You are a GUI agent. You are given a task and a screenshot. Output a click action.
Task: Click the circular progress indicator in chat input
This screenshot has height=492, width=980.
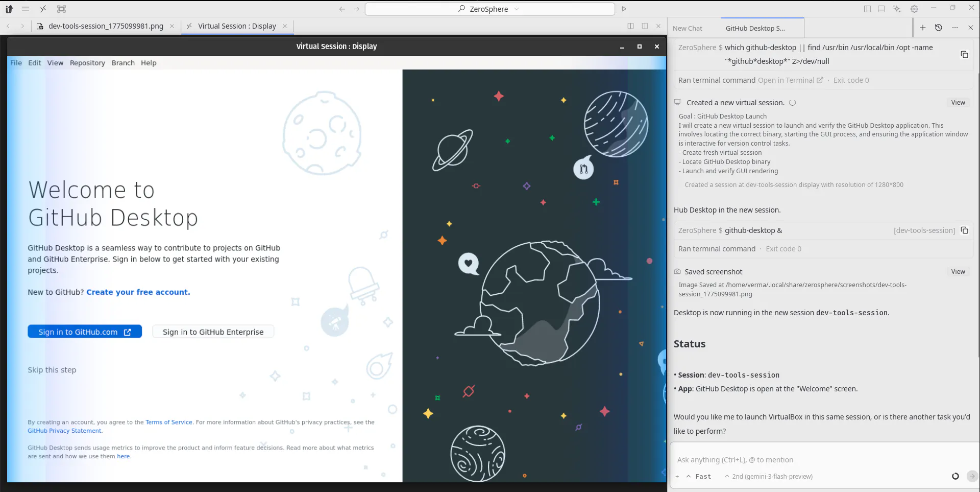tap(955, 476)
